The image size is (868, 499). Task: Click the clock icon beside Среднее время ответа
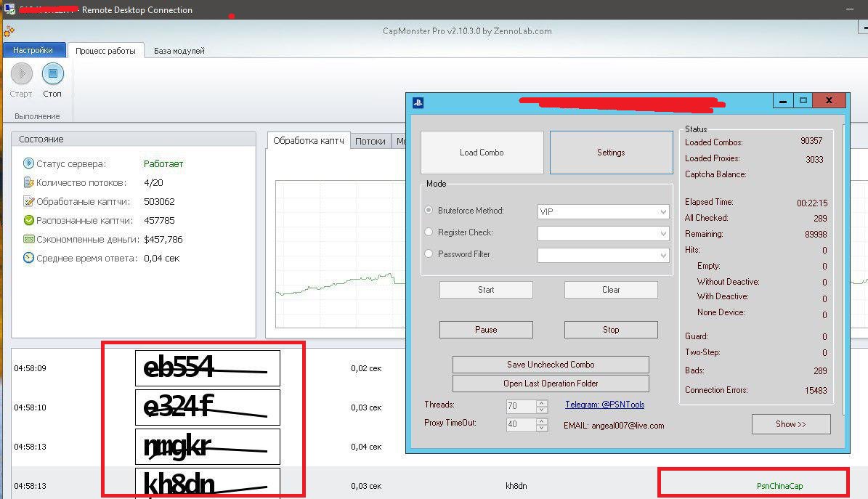click(28, 258)
